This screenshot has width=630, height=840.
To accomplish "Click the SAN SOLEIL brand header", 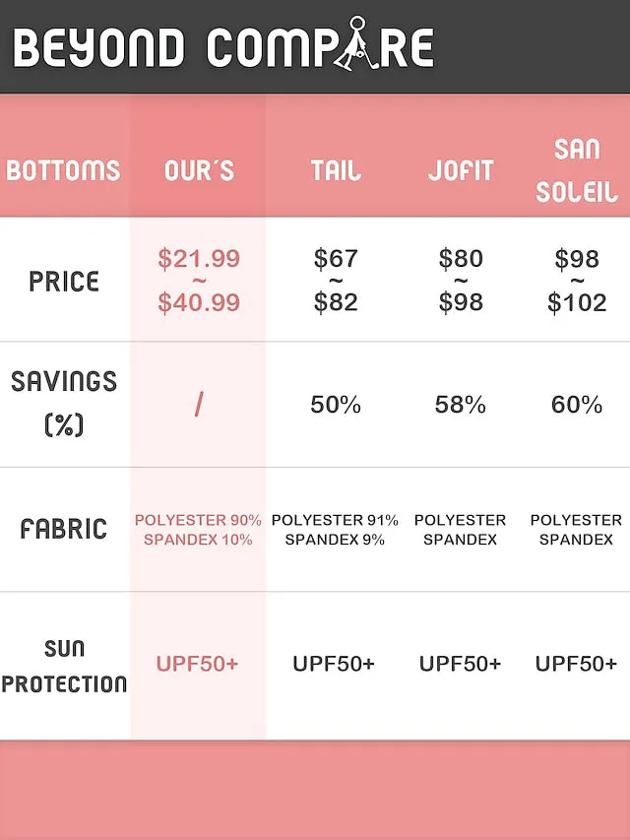I will [577, 170].
